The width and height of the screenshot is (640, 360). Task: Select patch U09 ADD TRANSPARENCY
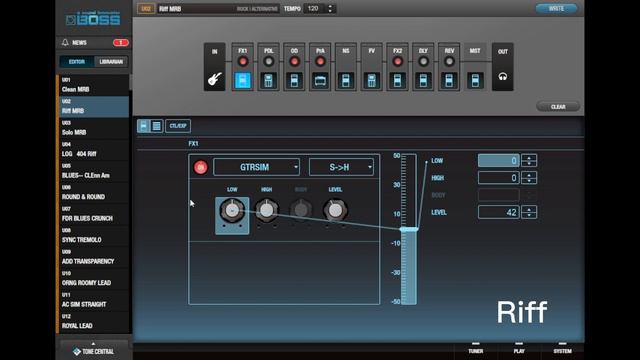(x=93, y=257)
